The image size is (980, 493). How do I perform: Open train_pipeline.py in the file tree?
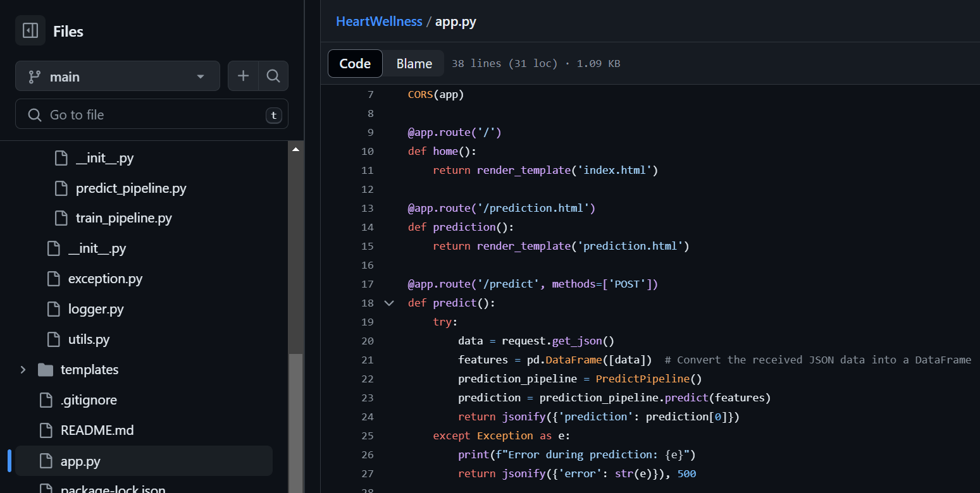coord(123,219)
